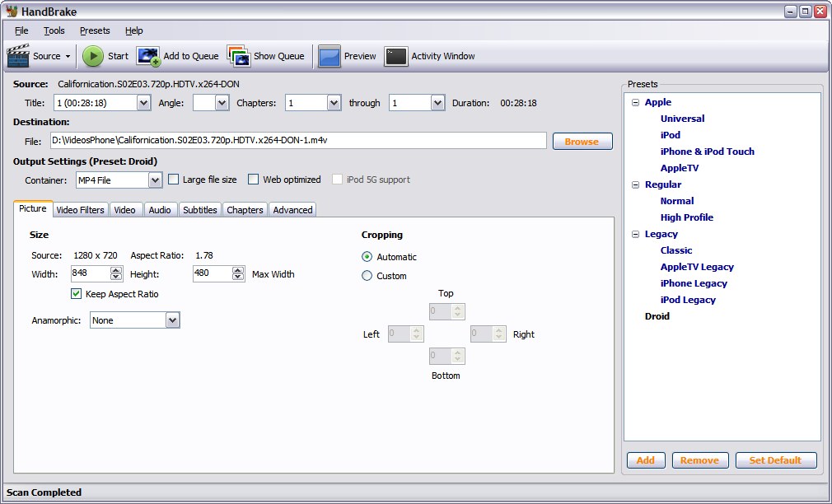Open the Angle dropdown
832x504 pixels.
[222, 103]
